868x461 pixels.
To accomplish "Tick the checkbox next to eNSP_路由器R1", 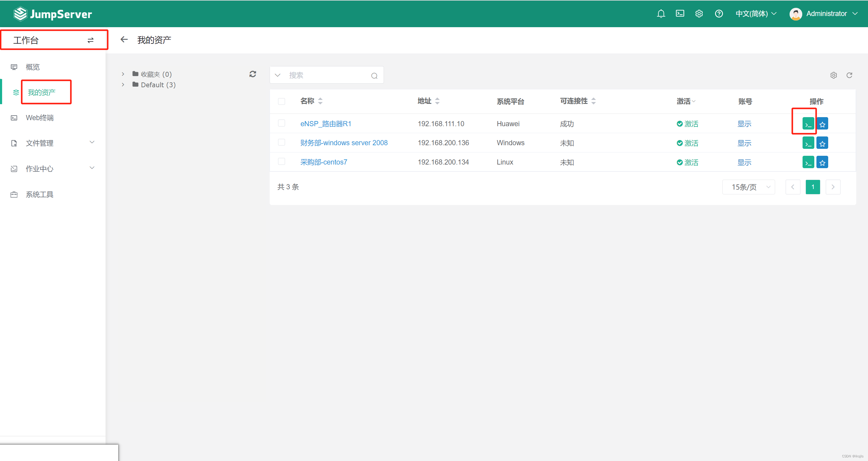I will point(282,123).
